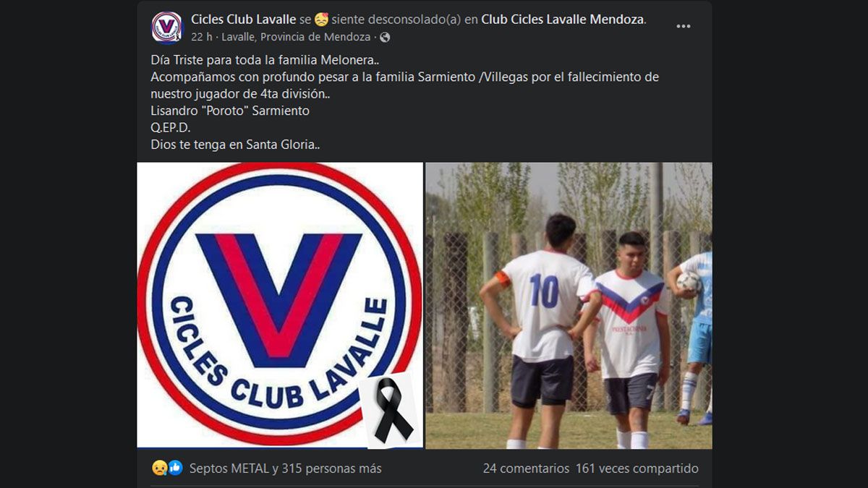Open the Club Cicles Lavalle Mendoza location link
Screen dimensions: 868x488
point(562,20)
